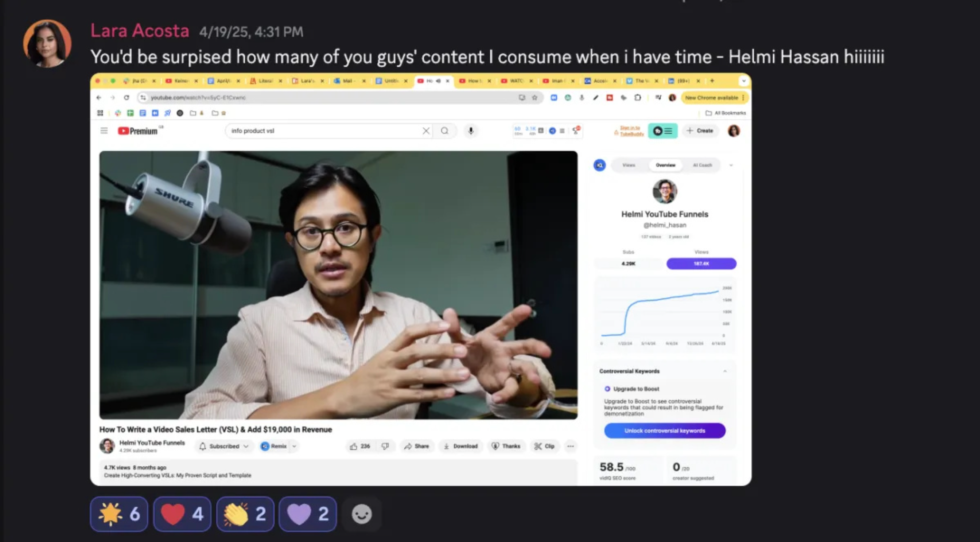This screenshot has width=980, height=542.
Task: Open the add reaction smiley picker
Action: (361, 514)
